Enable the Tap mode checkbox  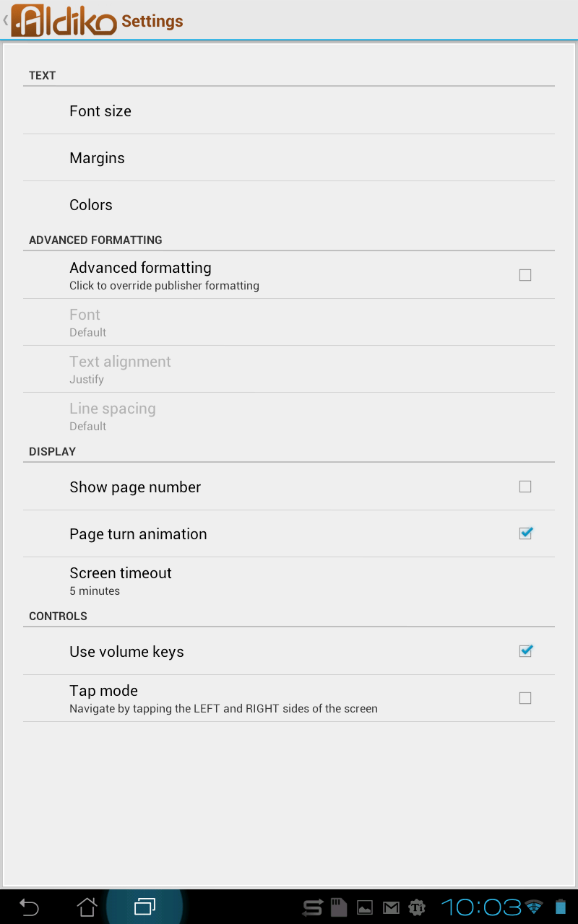click(x=525, y=698)
